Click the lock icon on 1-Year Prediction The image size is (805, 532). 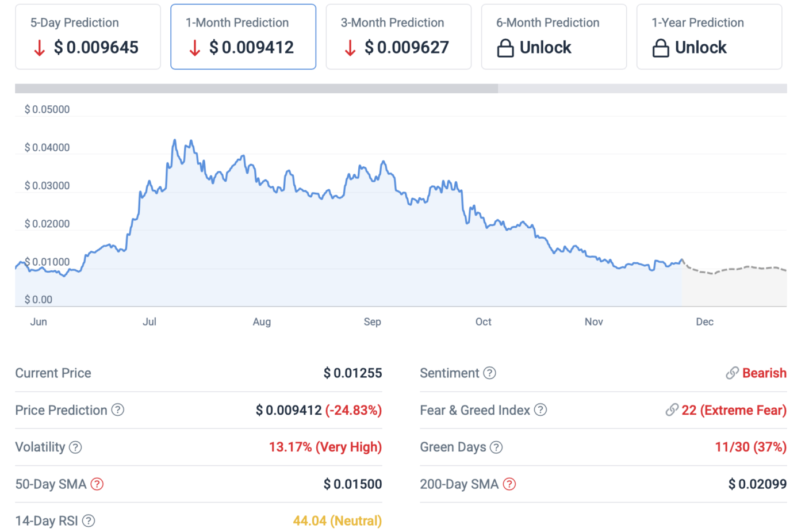(662, 48)
